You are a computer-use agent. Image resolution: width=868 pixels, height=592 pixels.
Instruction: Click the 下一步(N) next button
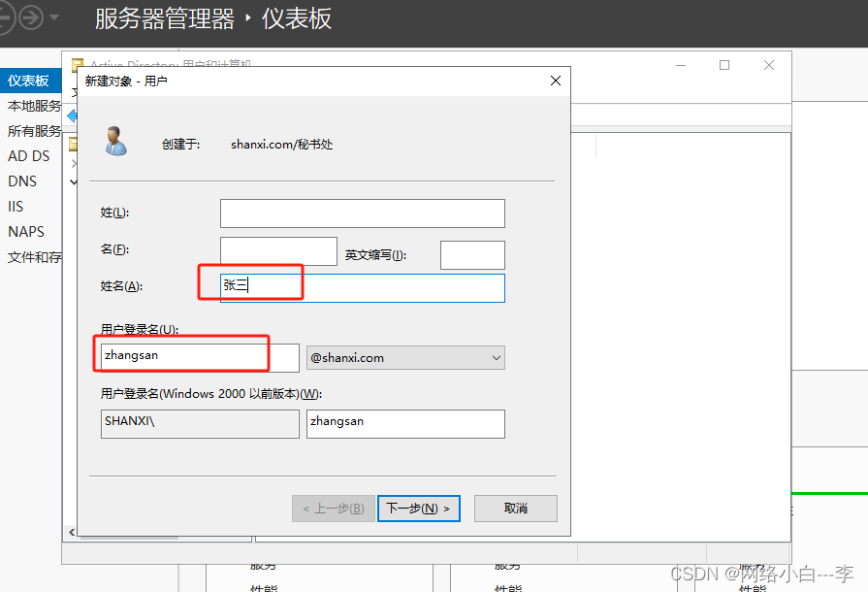(x=419, y=509)
